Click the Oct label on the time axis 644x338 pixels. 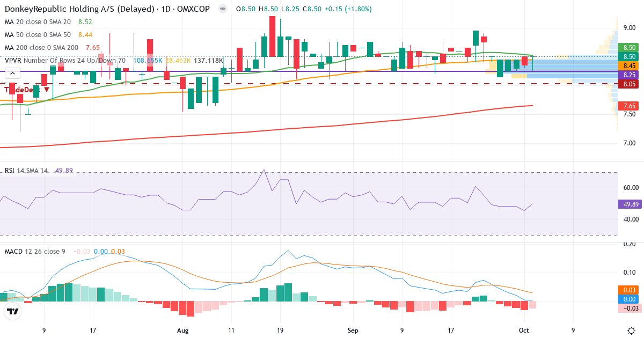523,330
